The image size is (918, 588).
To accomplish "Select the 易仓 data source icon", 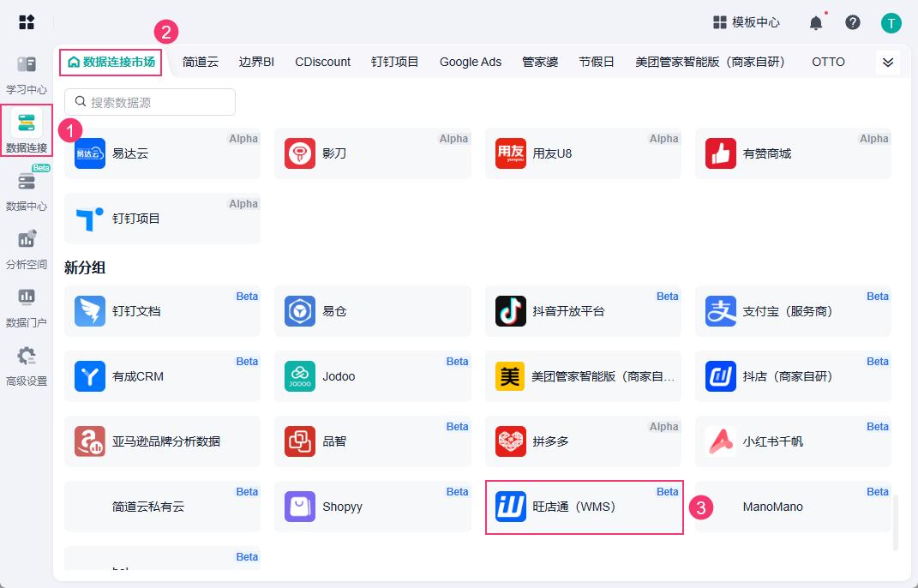I will click(300, 311).
